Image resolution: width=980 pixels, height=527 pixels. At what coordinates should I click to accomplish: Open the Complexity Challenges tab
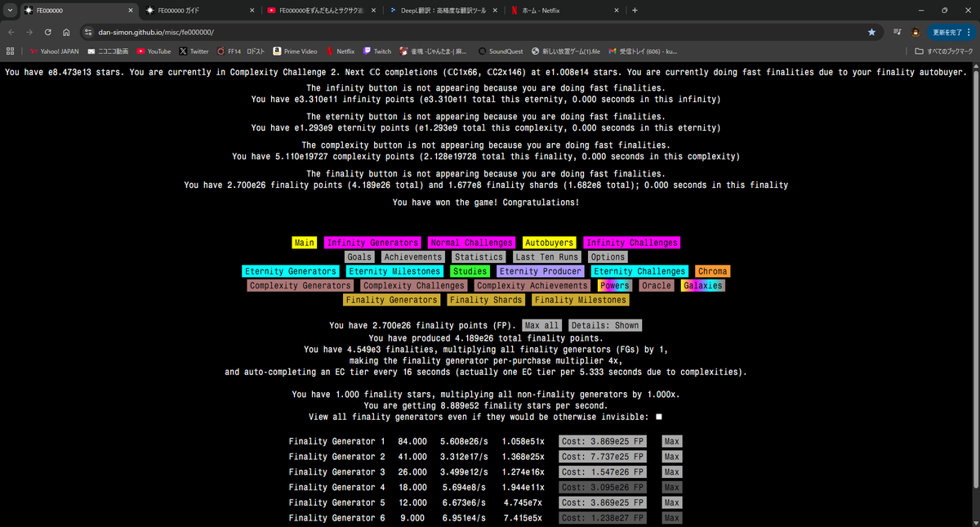coord(414,286)
